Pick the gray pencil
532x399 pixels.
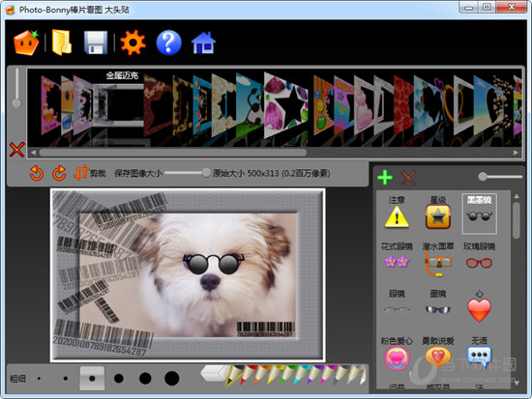(340, 375)
